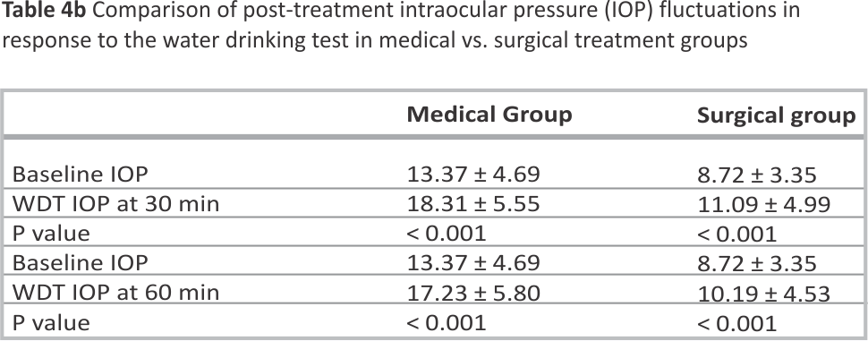Click the last P value row label

click(51, 322)
